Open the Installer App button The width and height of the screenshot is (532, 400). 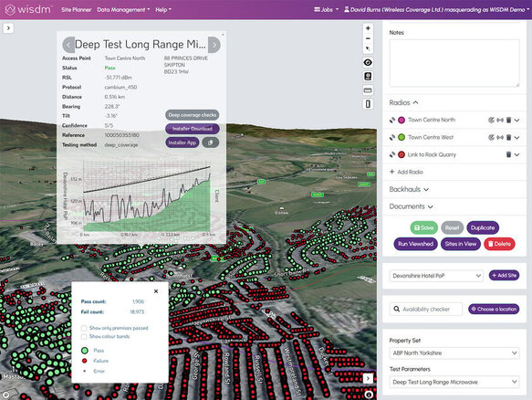(x=183, y=142)
